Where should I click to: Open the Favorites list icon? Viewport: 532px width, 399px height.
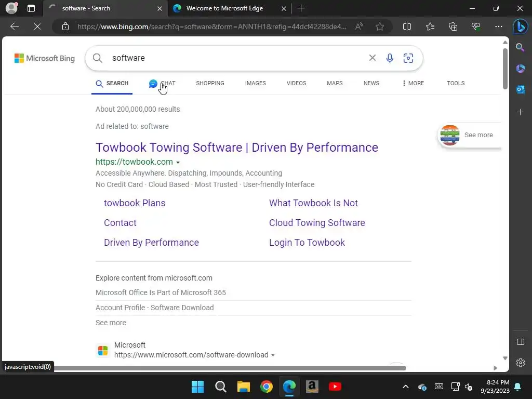click(430, 26)
